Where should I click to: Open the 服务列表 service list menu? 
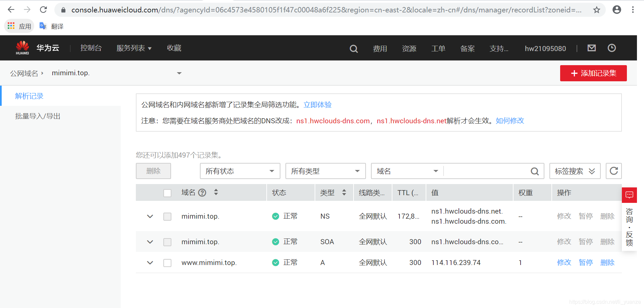[x=134, y=48]
